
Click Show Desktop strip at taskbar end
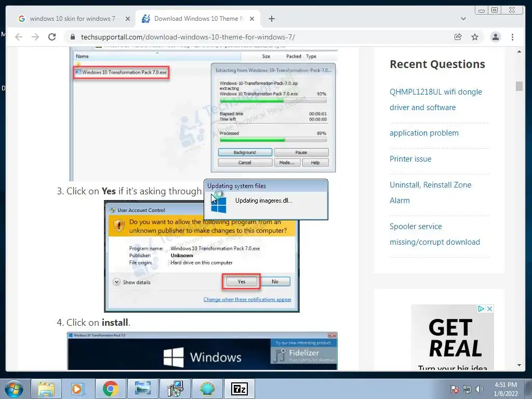[528, 389]
